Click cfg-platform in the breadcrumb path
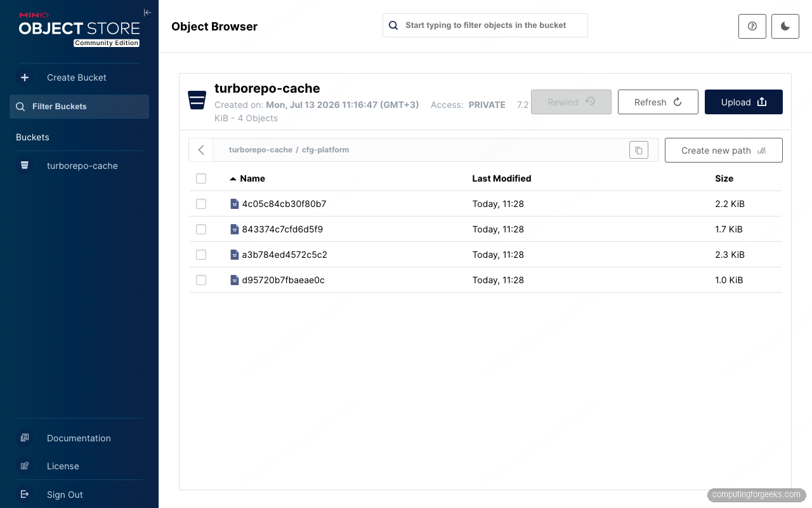Screen dimensions: 812x508 (325, 150)
